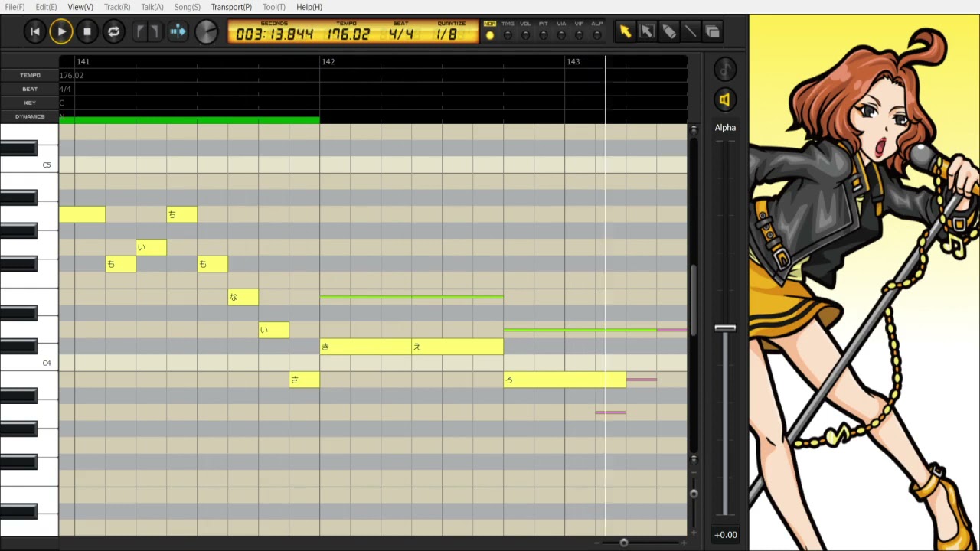Click the +0.00 Alpha value field

pos(725,535)
